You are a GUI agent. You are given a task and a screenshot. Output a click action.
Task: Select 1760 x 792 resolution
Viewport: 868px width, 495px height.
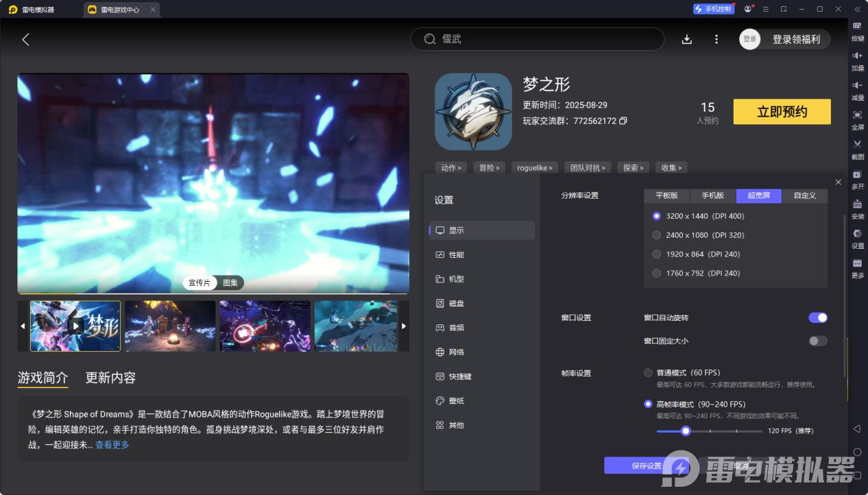(x=657, y=274)
